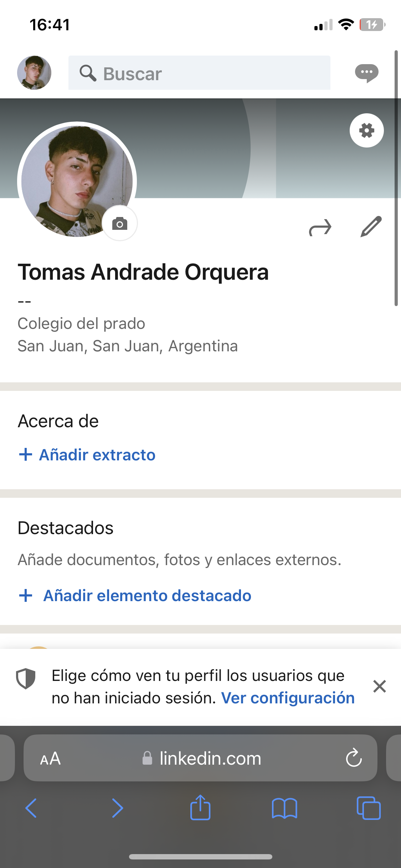Open the Safari tabs overview icon
401x868 pixels.
coord(369,808)
